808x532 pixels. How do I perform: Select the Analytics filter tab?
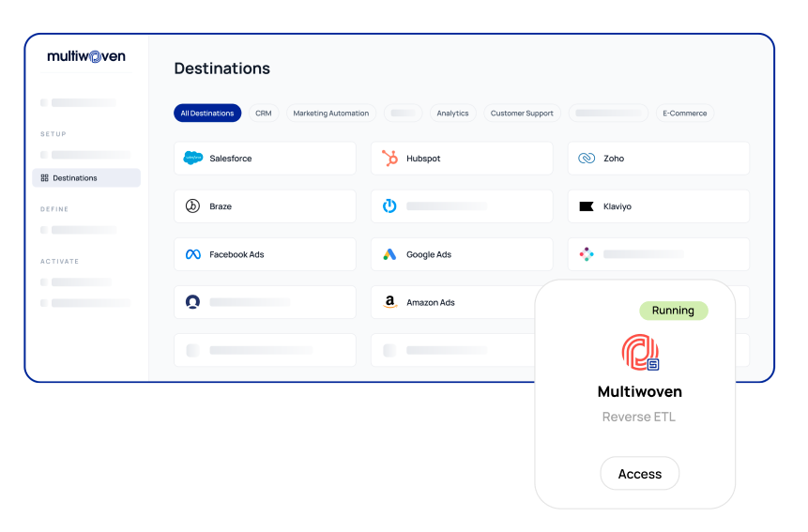[x=452, y=113]
